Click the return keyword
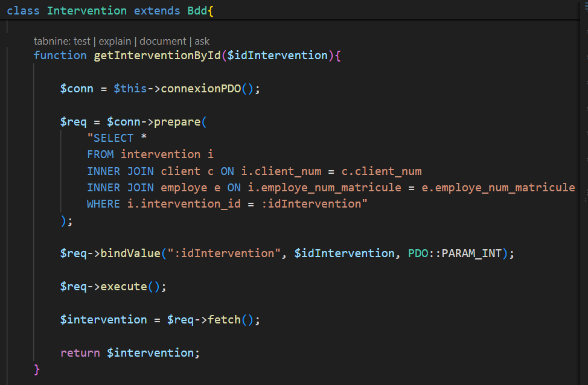The image size is (588, 385). (80, 353)
